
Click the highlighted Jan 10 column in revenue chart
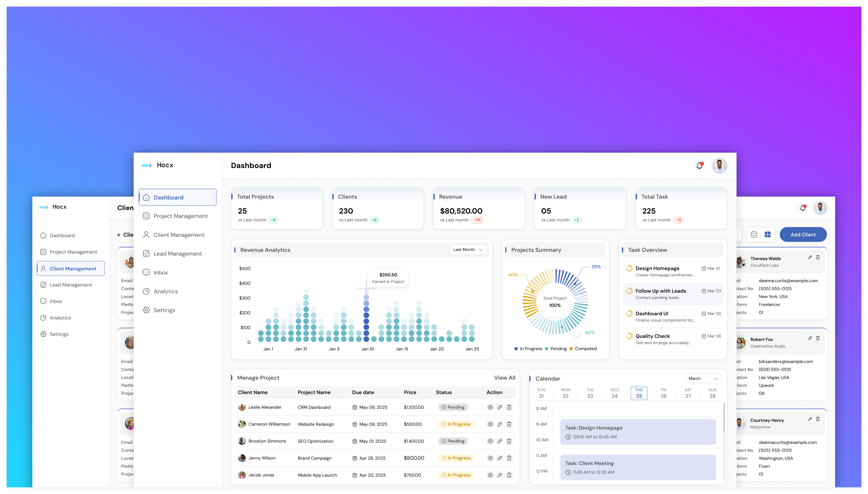coord(366,315)
